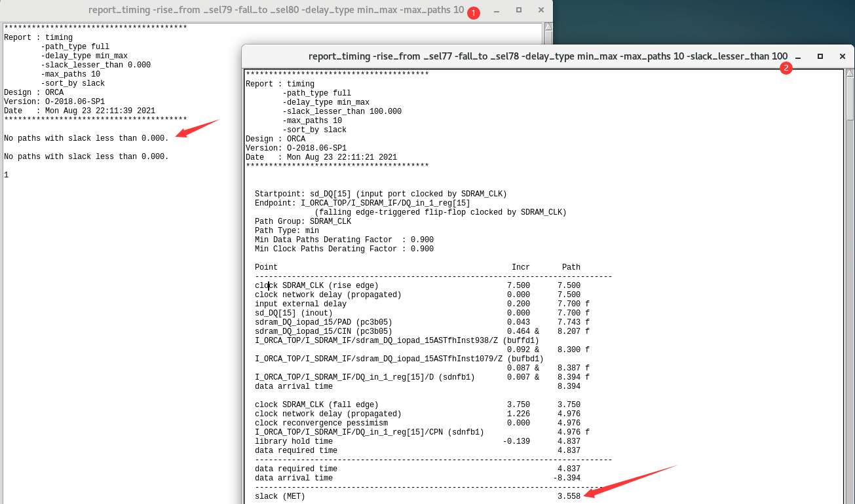Click 'Path Type: min' line
The height and width of the screenshot is (504, 855).
click(x=287, y=230)
